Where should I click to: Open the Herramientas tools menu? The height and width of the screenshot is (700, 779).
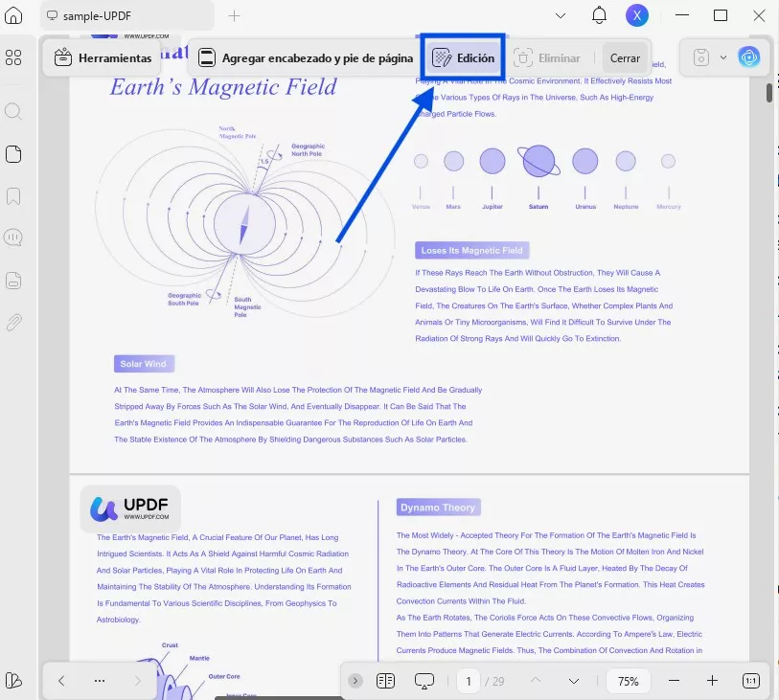click(x=103, y=58)
